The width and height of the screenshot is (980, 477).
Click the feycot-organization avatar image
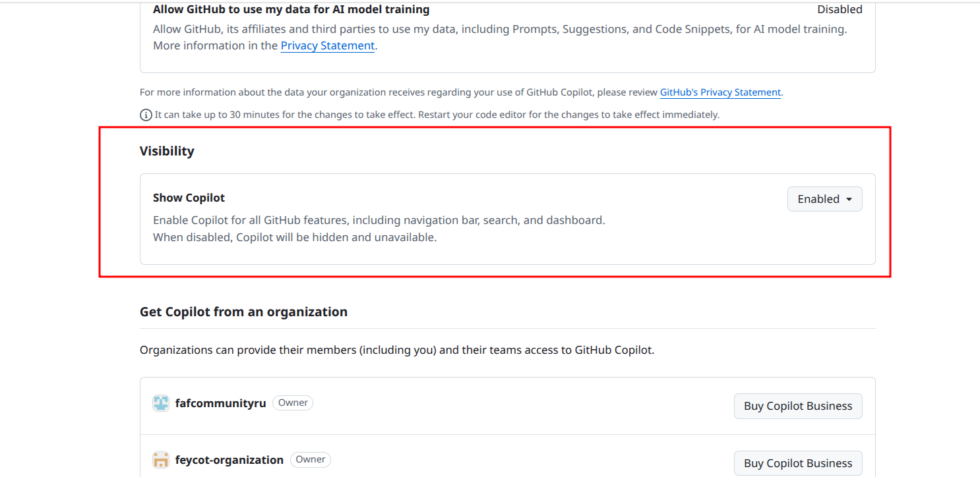[x=160, y=459]
